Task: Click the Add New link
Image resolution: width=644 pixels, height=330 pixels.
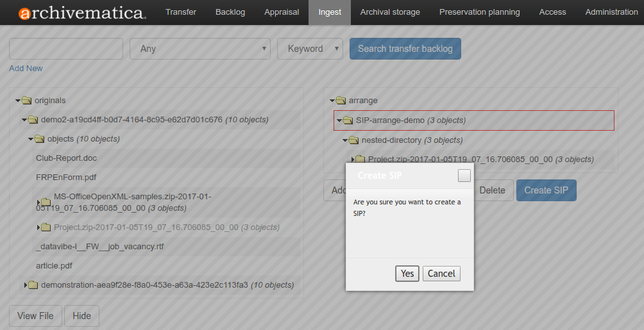Action: 26,69
